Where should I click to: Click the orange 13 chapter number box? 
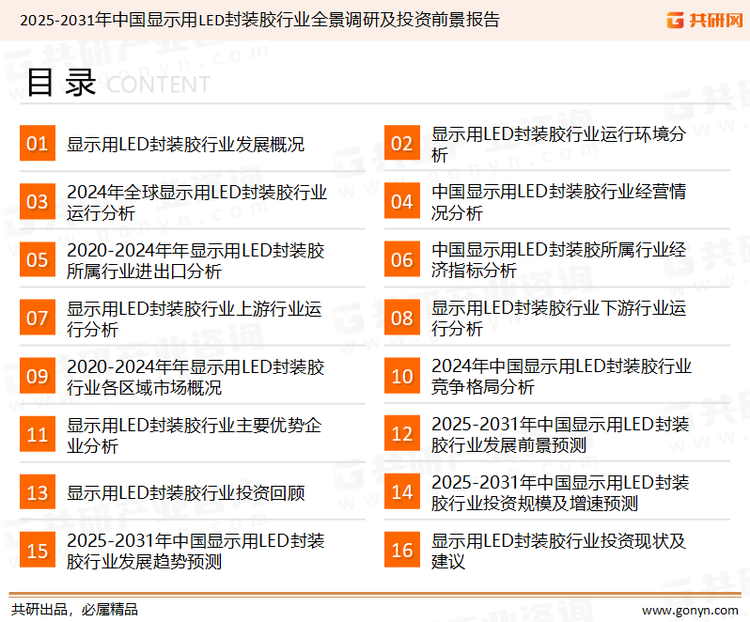coord(37,492)
